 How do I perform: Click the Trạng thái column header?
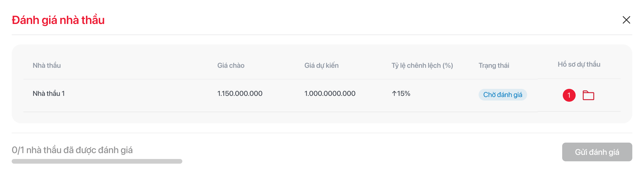pyautogui.click(x=494, y=65)
